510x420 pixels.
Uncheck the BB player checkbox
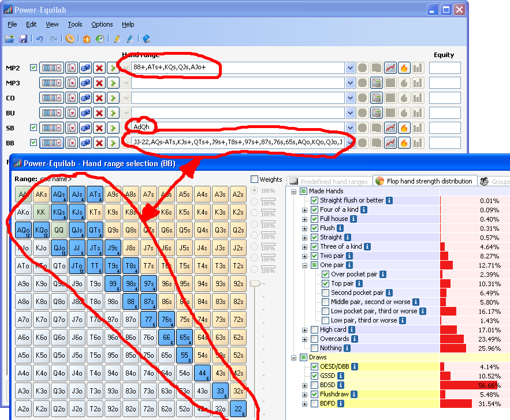click(33, 142)
